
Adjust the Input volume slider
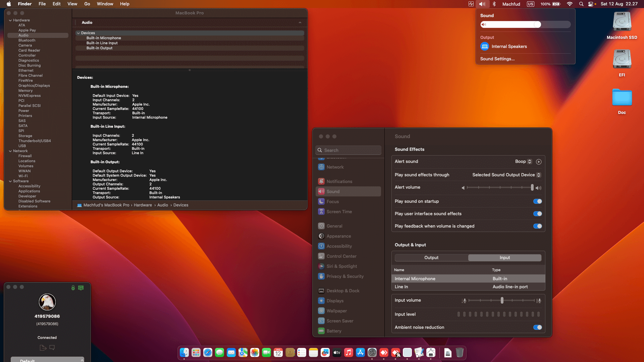[501, 301]
